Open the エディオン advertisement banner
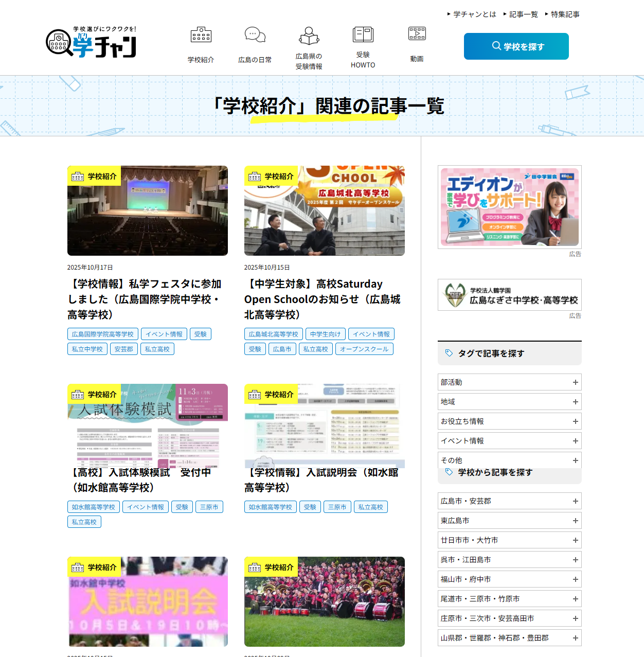The image size is (644, 657). [509, 207]
